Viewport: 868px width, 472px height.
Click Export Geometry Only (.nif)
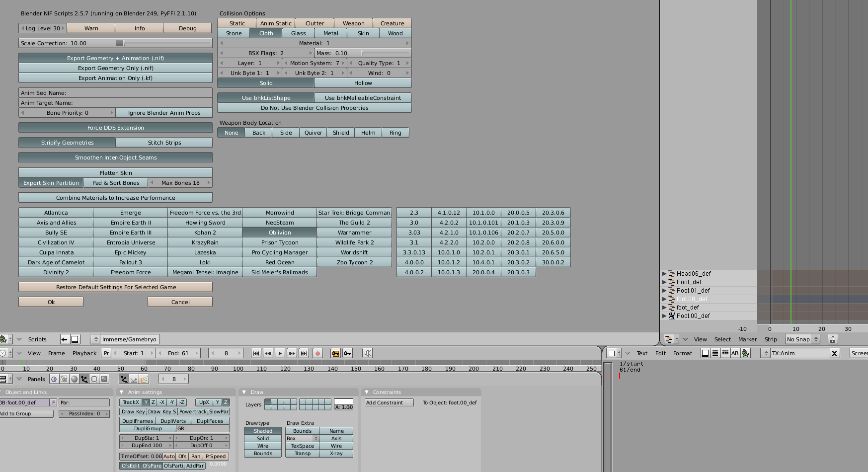115,68
